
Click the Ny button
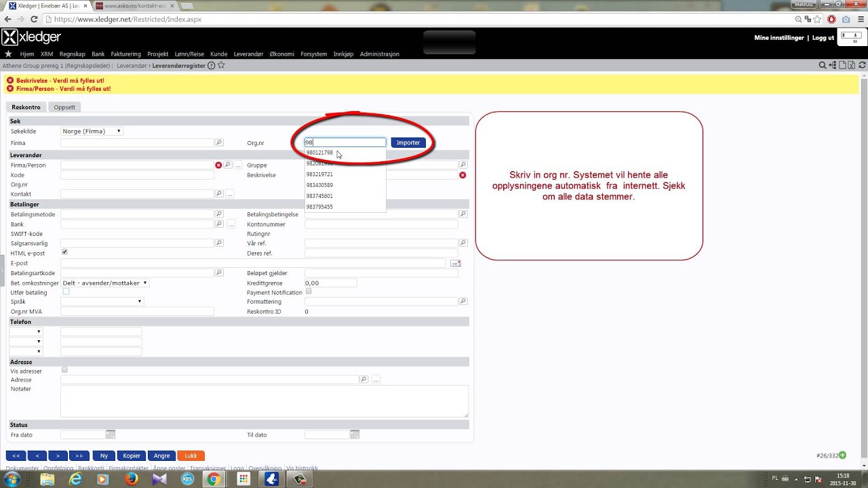tap(104, 456)
